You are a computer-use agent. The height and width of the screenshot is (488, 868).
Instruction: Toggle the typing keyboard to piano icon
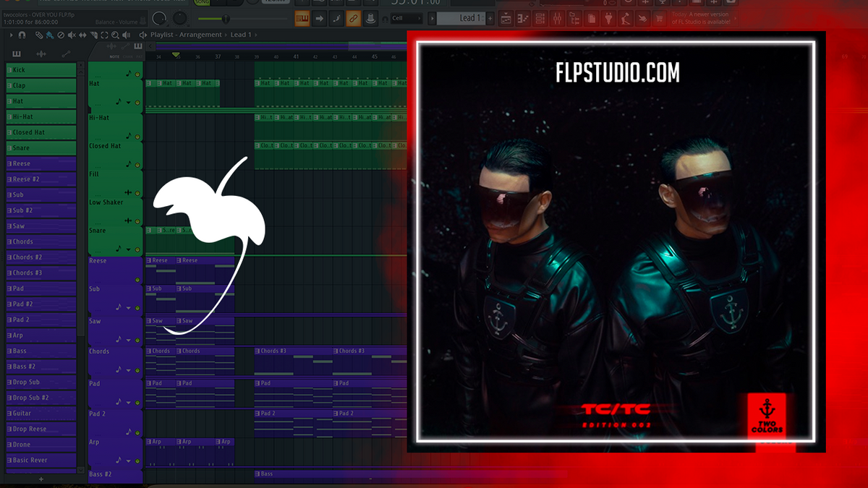point(302,19)
